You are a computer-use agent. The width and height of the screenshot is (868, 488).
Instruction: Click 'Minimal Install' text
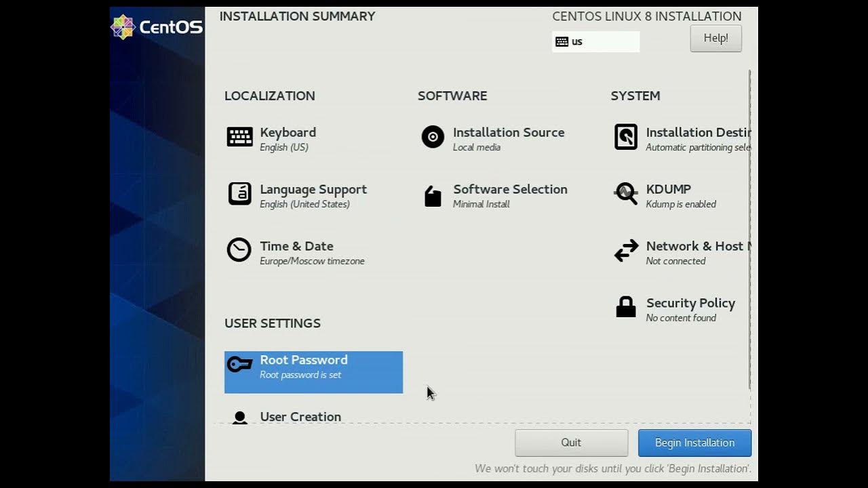(x=481, y=204)
